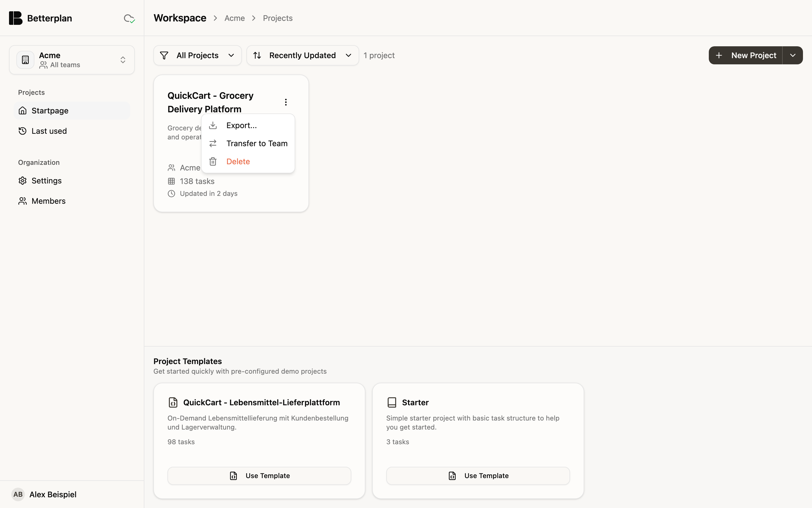Open Members in the sidebar
This screenshot has height=508, width=812.
(72, 201)
